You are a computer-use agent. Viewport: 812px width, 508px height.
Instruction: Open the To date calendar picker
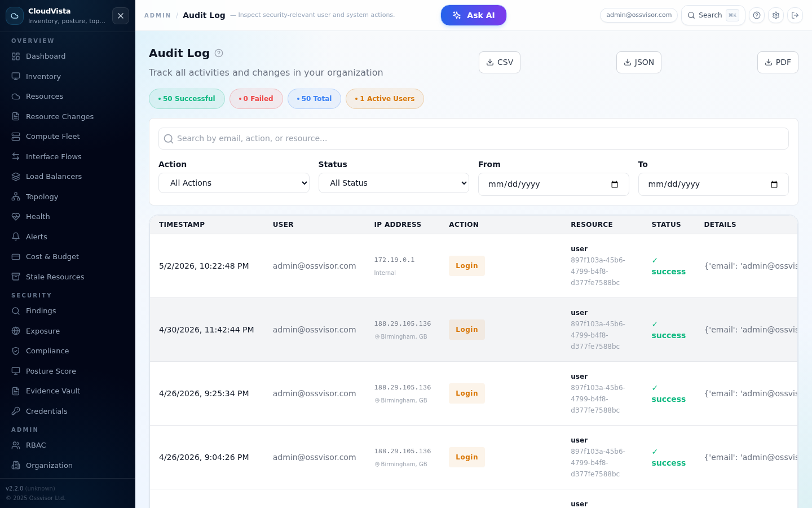click(774, 185)
